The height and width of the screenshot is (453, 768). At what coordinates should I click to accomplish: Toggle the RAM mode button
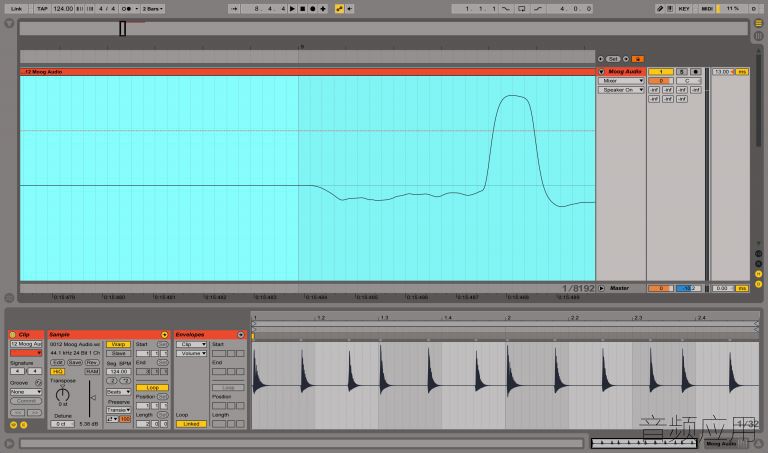pyautogui.click(x=92, y=372)
